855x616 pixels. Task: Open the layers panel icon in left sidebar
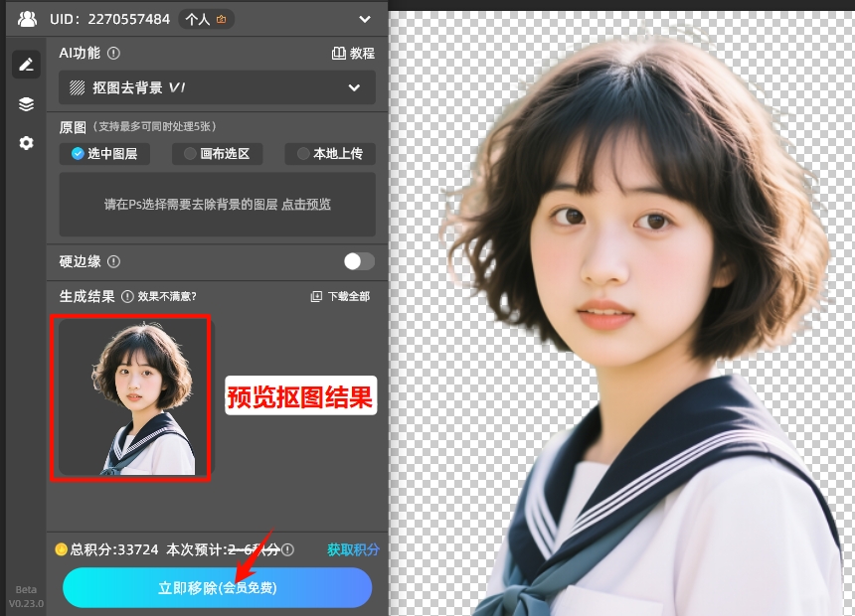tap(26, 103)
